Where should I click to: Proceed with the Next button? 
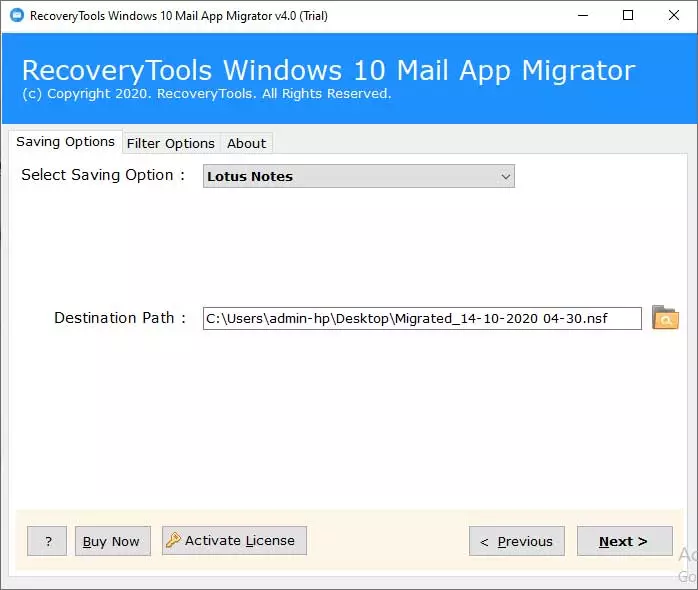623,541
